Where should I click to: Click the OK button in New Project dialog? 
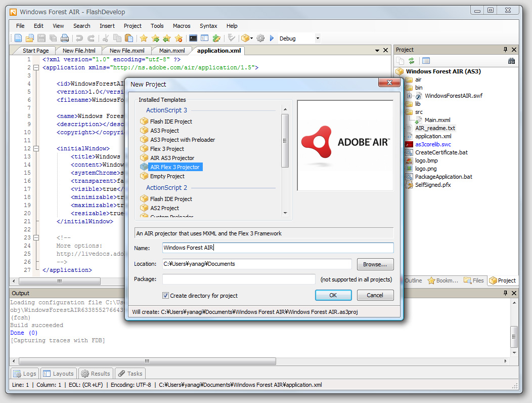tap(333, 295)
